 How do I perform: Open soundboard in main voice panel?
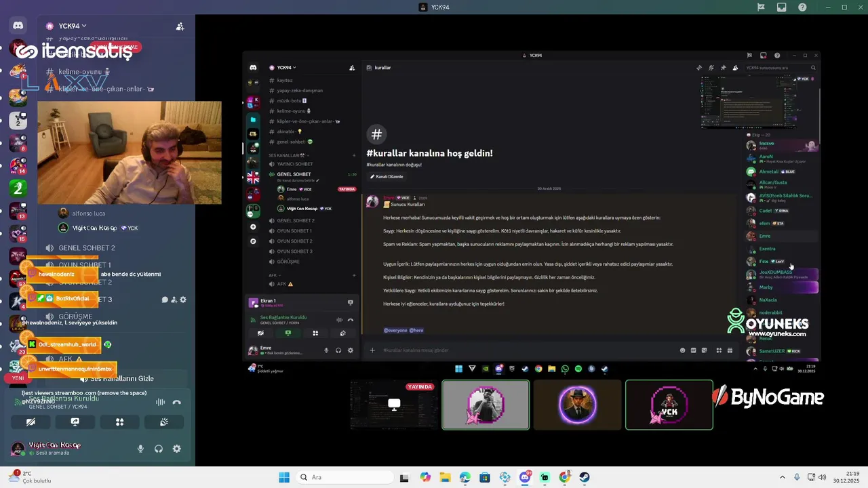click(x=164, y=422)
